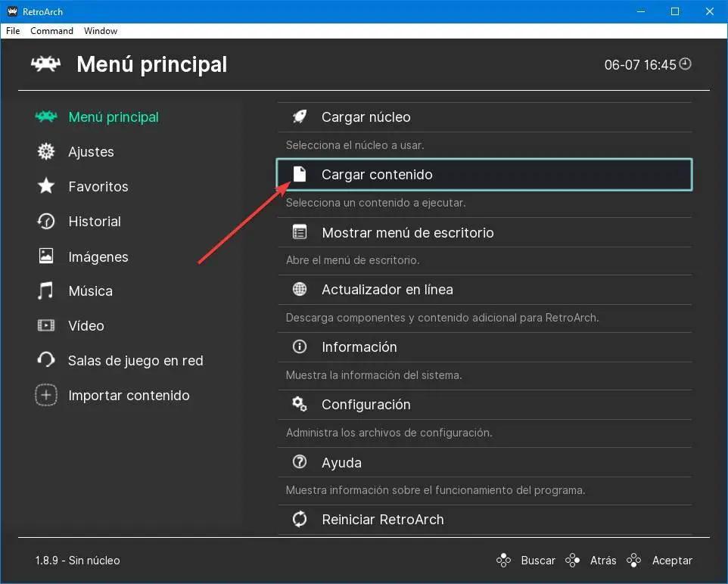This screenshot has height=584, width=728.
Task: Choose the Cargar contenido entry
Action: point(484,175)
